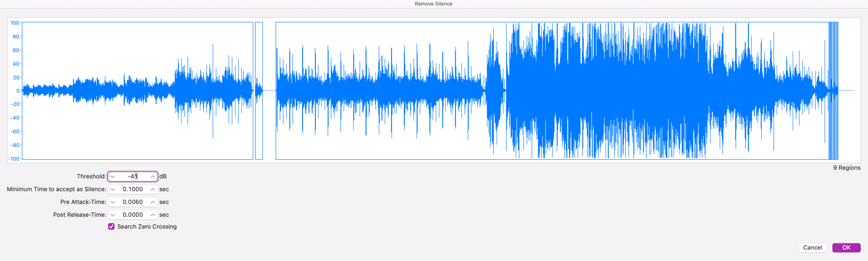The height and width of the screenshot is (261, 868).
Task: Increase the Threshold value with up arrow
Action: 153,176
